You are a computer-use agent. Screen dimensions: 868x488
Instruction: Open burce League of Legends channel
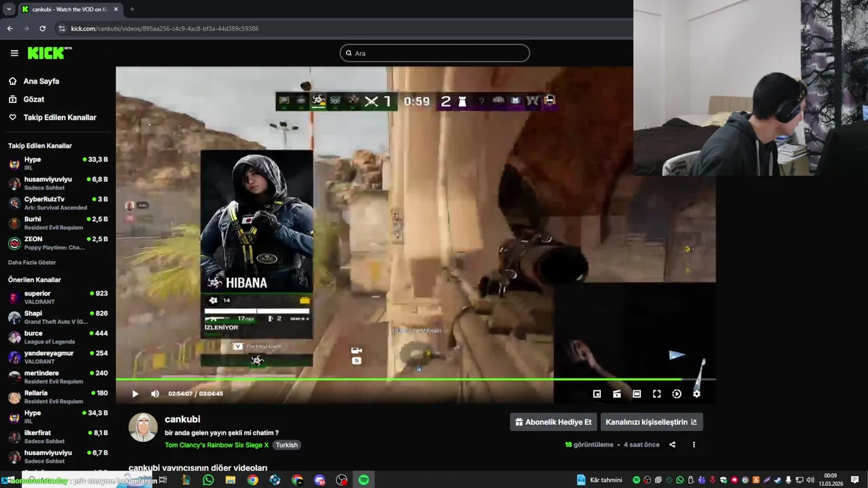[58, 337]
